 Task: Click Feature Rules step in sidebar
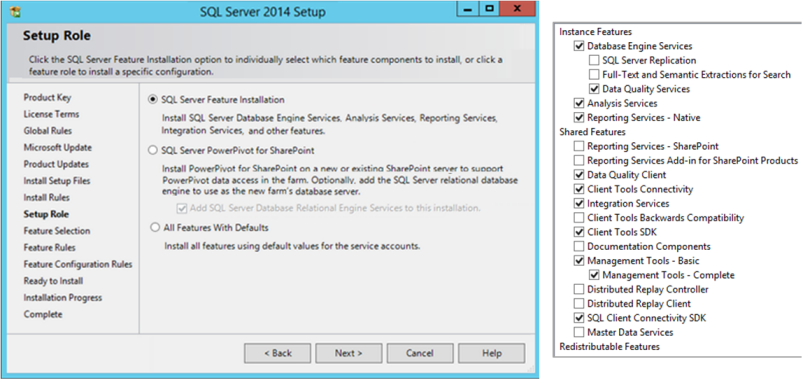[x=50, y=248]
